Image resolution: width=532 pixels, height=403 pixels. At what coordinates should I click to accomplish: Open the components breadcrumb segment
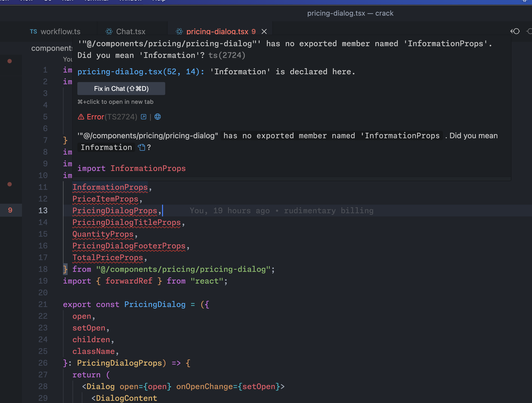click(x=52, y=48)
